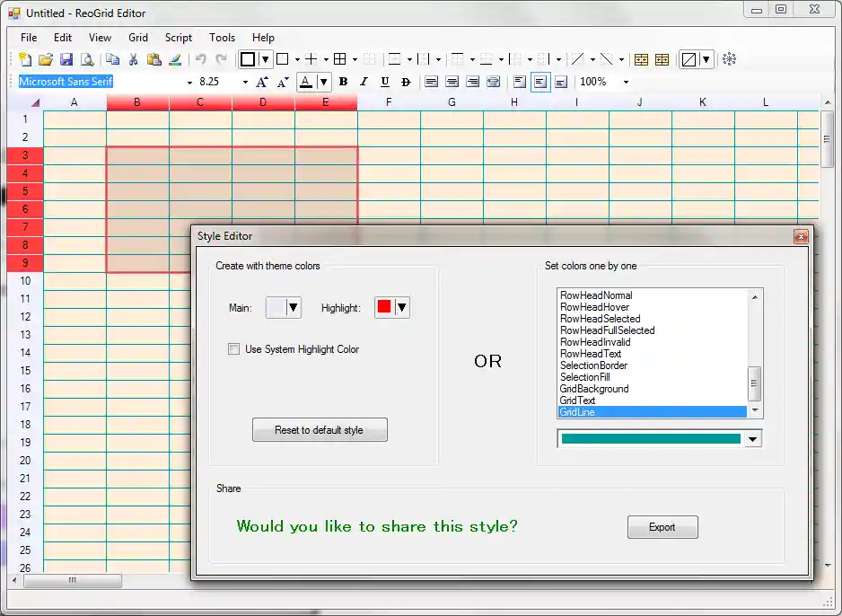The image size is (842, 616).
Task: Open the Highlight color dropdown
Action: point(404,307)
